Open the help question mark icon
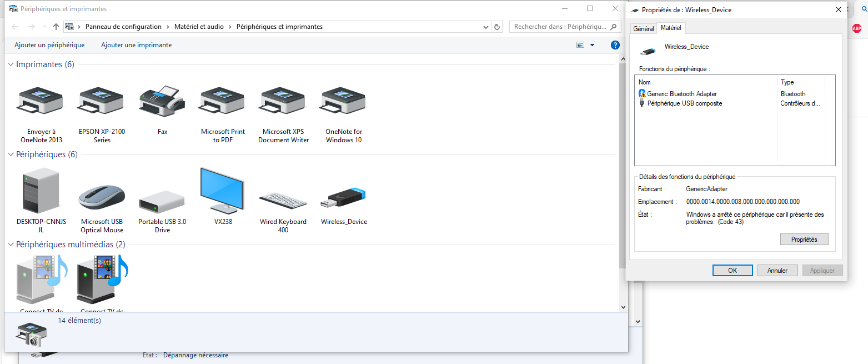Image resolution: width=868 pixels, height=364 pixels. tap(615, 45)
